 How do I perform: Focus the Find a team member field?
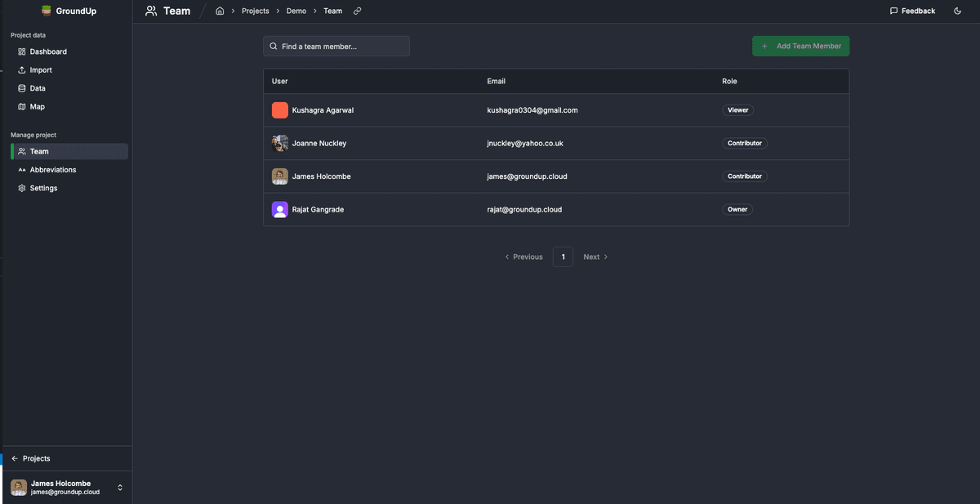click(x=336, y=47)
